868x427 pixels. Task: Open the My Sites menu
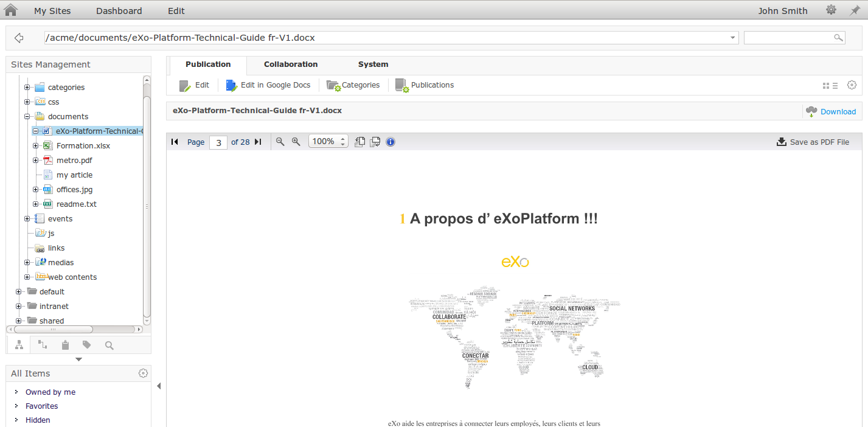tap(52, 10)
